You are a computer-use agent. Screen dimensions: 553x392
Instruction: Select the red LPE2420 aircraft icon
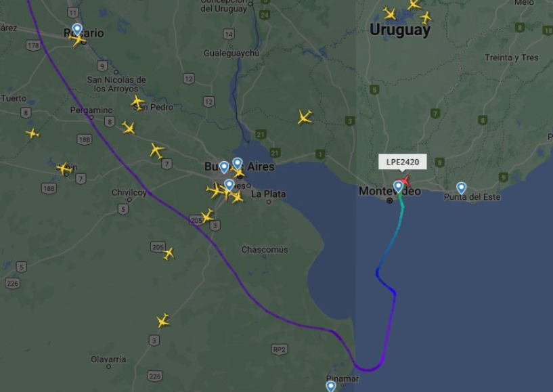405,181
